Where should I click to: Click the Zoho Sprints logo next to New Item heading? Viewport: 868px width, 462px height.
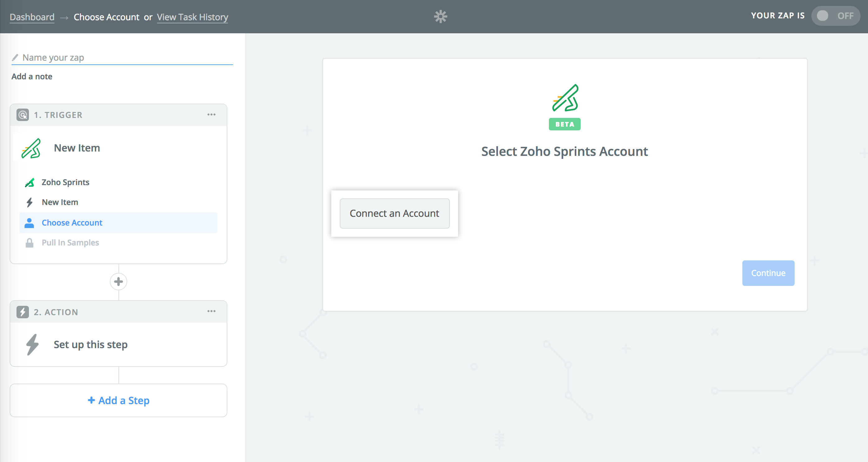click(31, 148)
